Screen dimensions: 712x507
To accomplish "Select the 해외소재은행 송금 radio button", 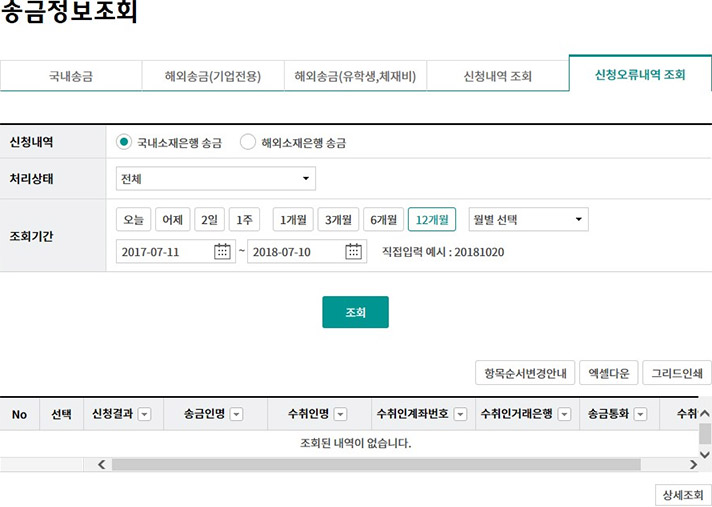I will tap(248, 142).
